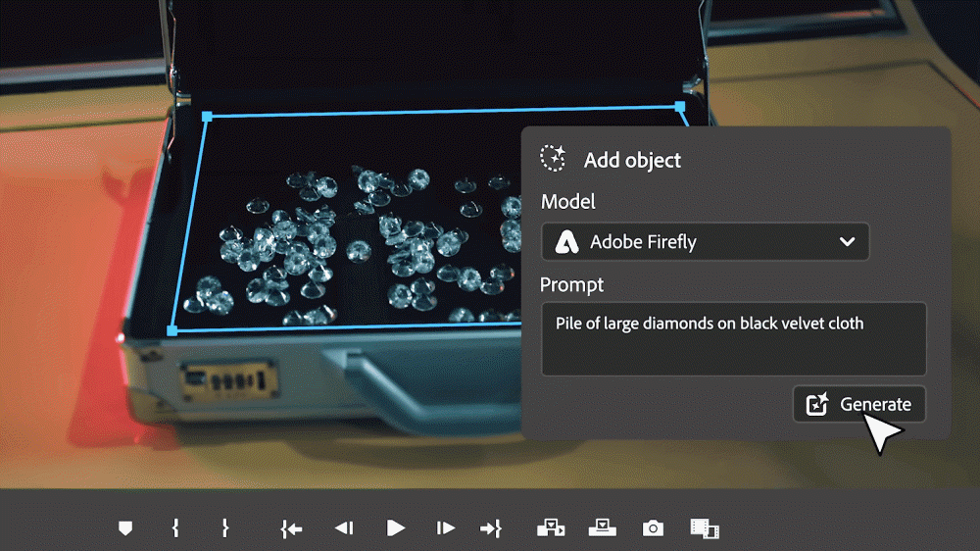Jump to the In point

tap(291, 528)
